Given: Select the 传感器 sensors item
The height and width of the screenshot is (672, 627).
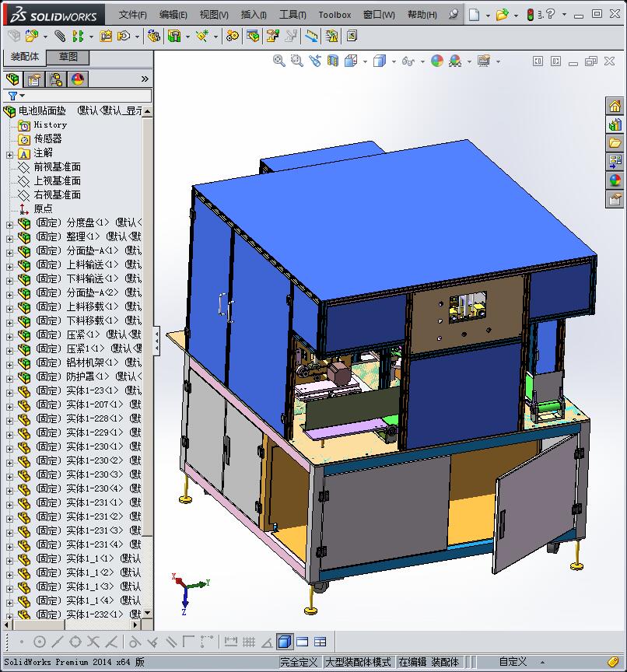Looking at the screenshot, I should pyautogui.click(x=48, y=139).
